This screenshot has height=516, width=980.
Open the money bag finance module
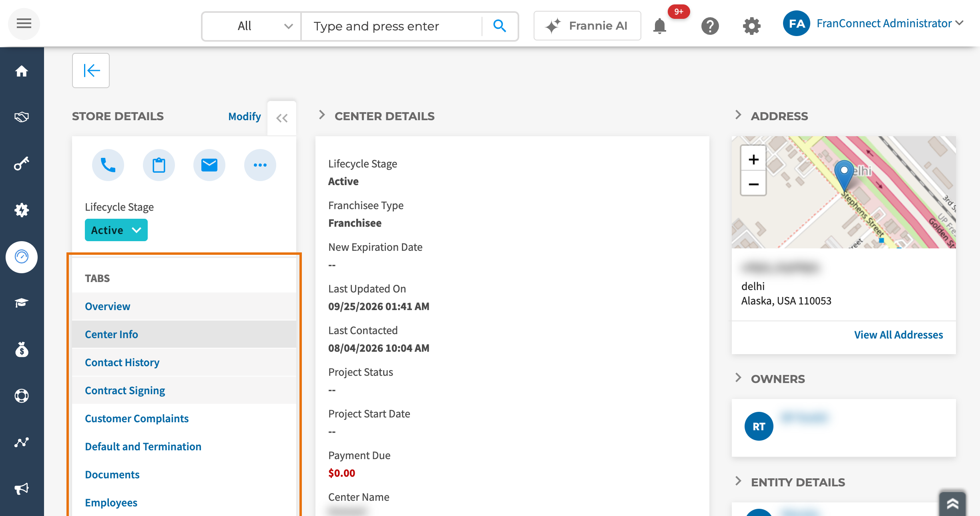22,349
